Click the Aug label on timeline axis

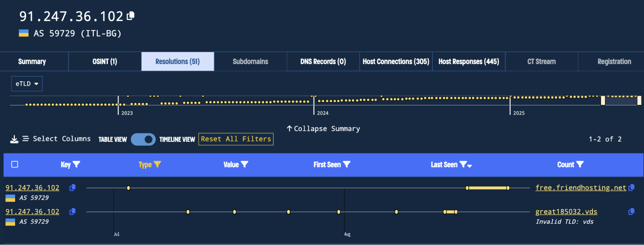pos(347,234)
